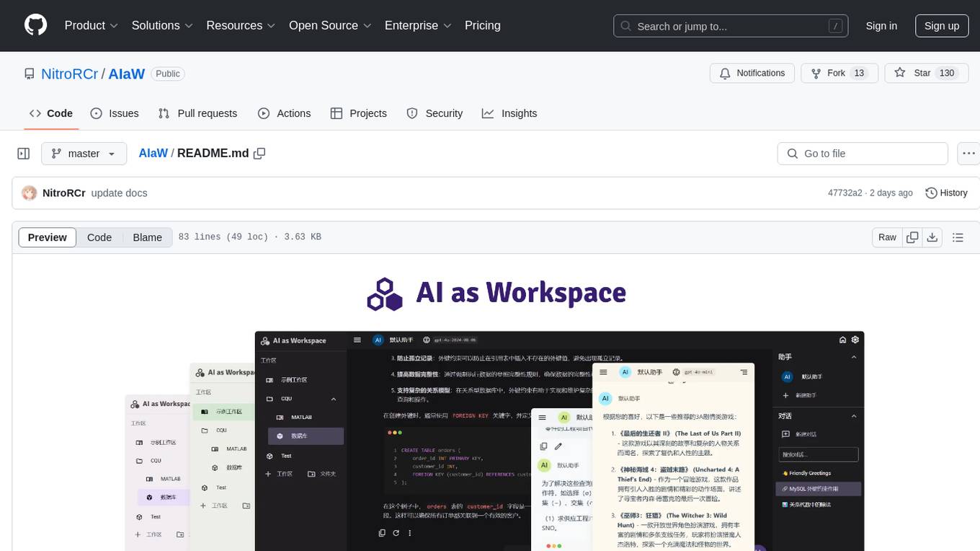Click the Sign in link
The height and width of the screenshot is (551, 980).
point(881,26)
